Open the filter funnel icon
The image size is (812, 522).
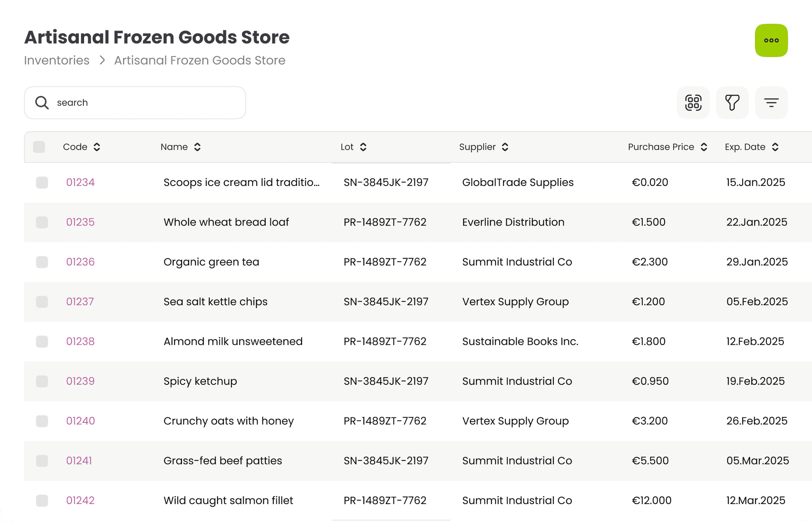point(732,103)
